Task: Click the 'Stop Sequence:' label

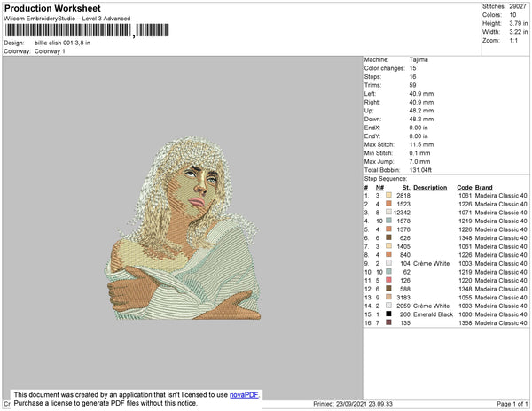Action: (x=386, y=179)
